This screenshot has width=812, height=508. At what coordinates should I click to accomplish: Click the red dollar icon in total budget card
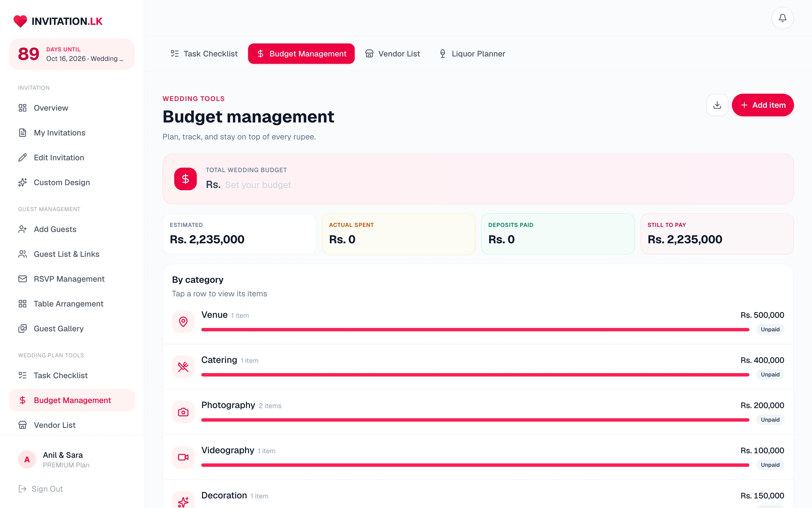[185, 179]
